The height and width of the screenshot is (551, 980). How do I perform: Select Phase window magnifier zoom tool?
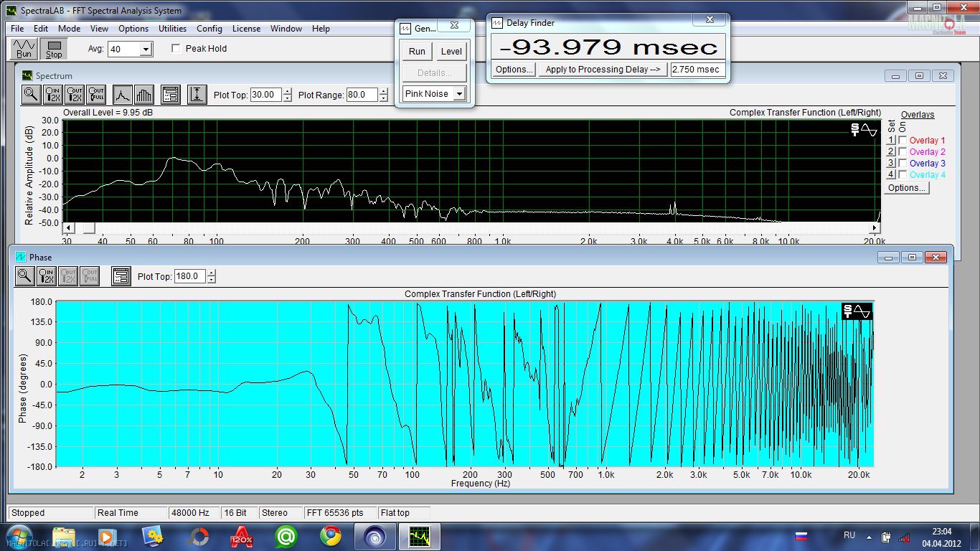click(24, 275)
